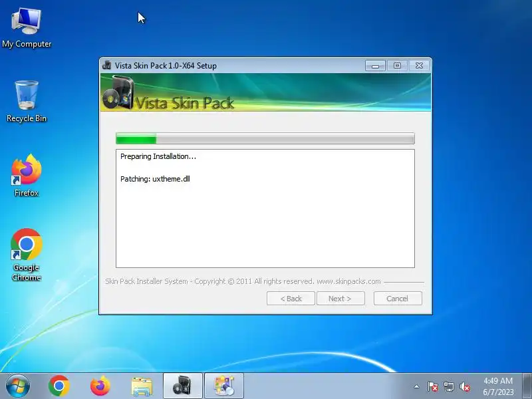Select the Firefox desktop shortcut

[x=27, y=176]
